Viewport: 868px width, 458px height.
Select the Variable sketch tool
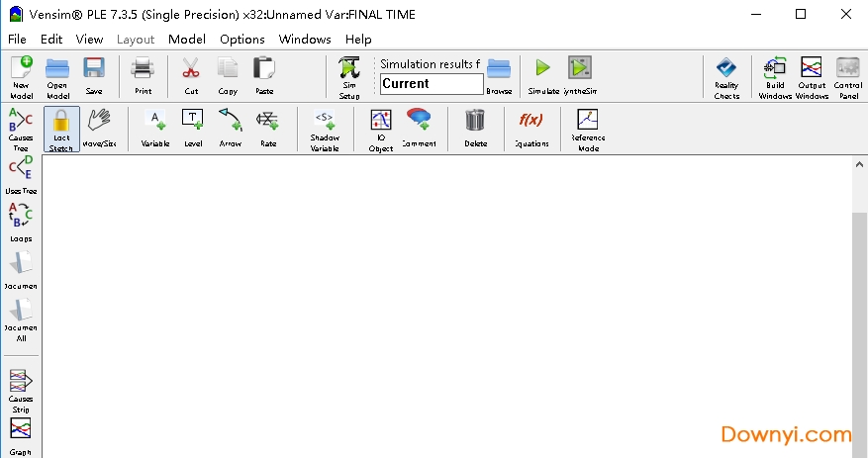154,127
